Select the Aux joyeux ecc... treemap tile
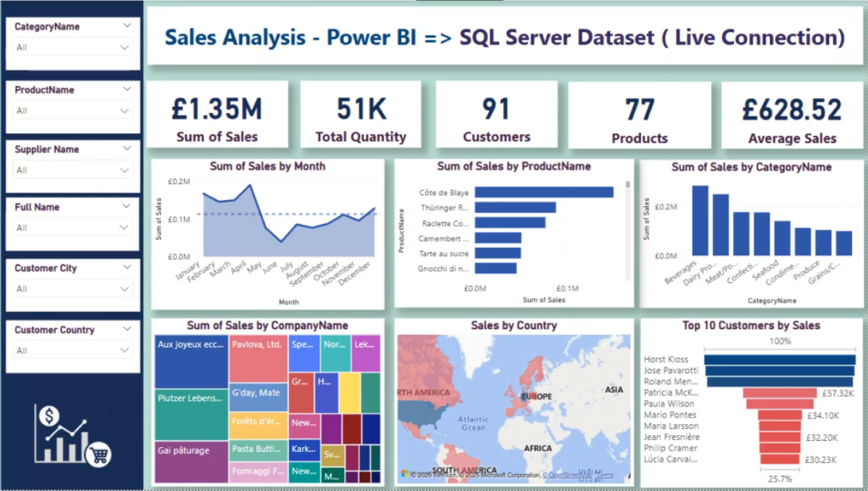The height and width of the screenshot is (491, 868). click(191, 361)
